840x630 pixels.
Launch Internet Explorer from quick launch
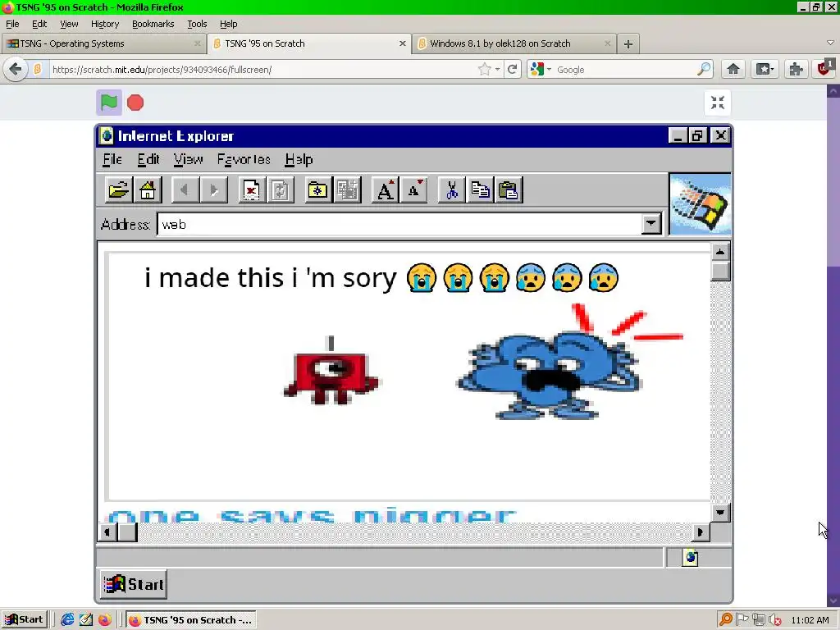coord(67,620)
